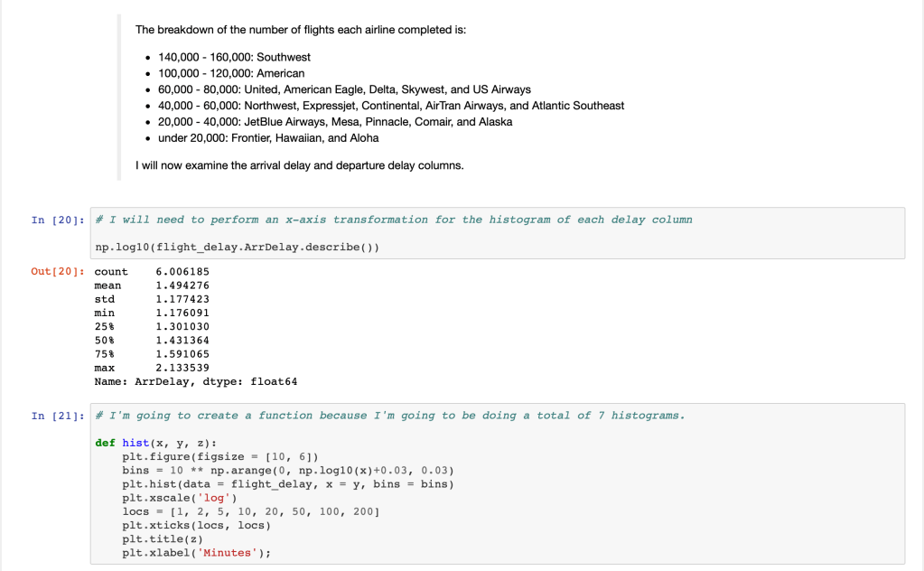Click the '100,000 - 120,000: American' bullet

pos(231,73)
